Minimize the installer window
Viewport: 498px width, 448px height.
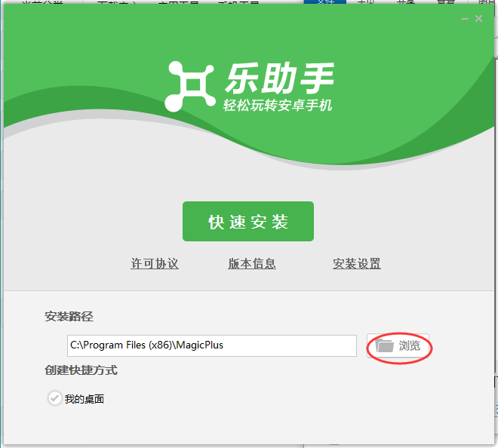(x=465, y=19)
